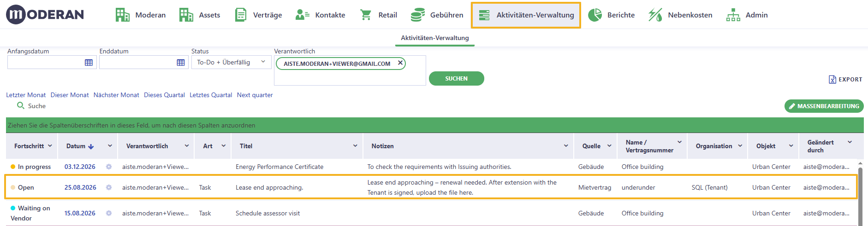Click the SUCHEN button
Screen dimensions: 868x226
[457, 79]
